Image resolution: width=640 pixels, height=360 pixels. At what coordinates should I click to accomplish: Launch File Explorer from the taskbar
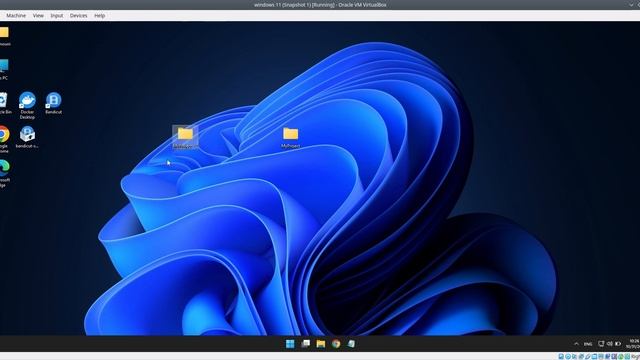(x=321, y=344)
